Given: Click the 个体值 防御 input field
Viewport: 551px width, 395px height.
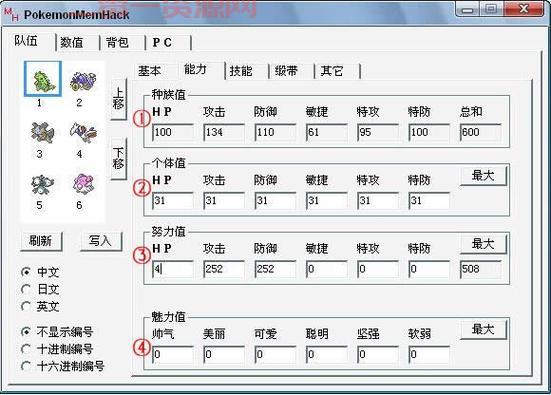Looking at the screenshot, I should tap(276, 201).
